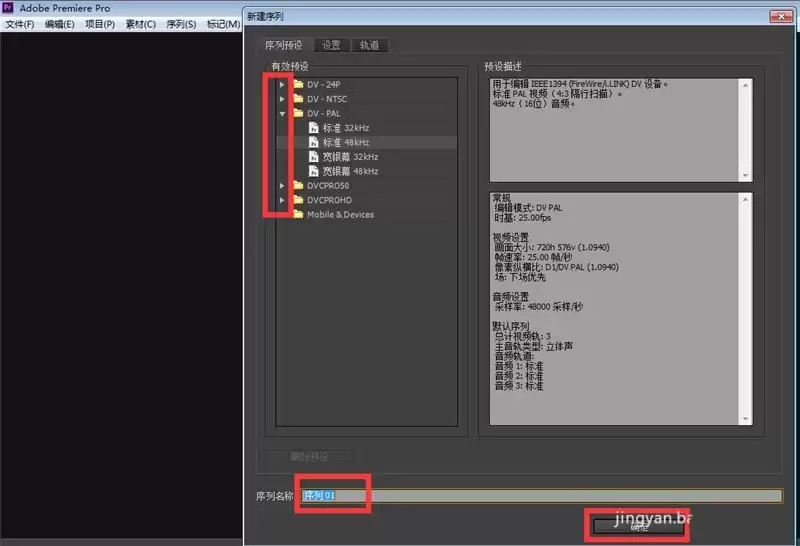Select the Mobile & Devices label
Viewport: 800px width, 546px height.
coord(340,214)
